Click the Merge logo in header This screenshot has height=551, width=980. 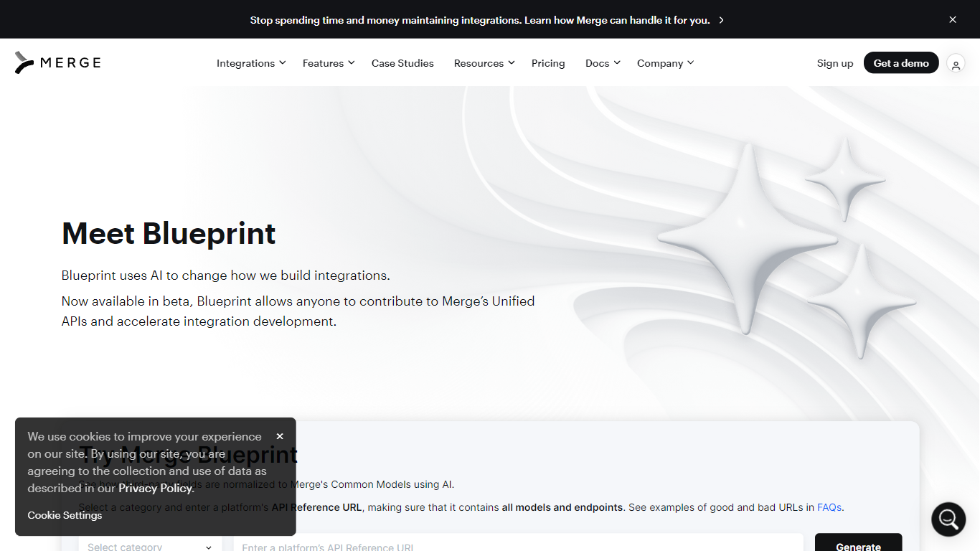(x=58, y=63)
